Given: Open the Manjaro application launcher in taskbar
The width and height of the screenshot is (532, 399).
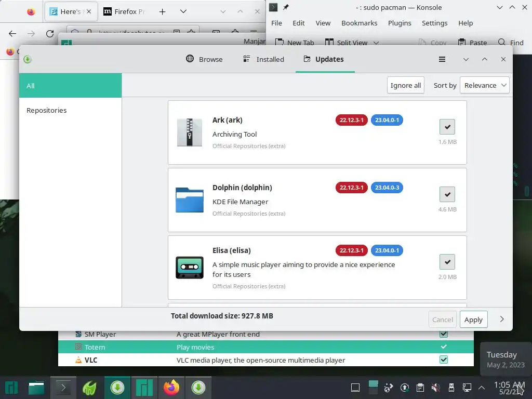Looking at the screenshot, I should pos(11,388).
